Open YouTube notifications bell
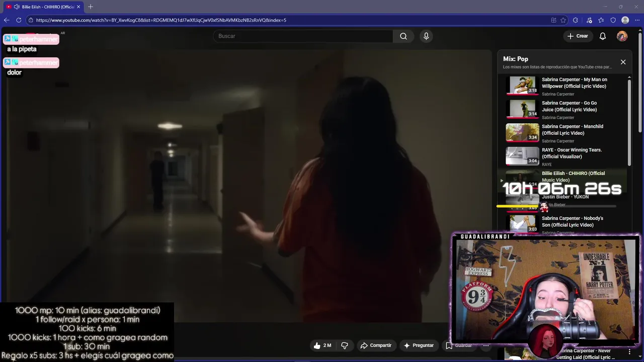This screenshot has height=362, width=644. [603, 36]
